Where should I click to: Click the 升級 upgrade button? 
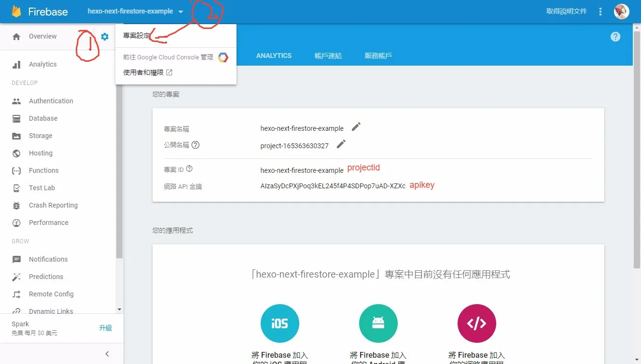[106, 327]
